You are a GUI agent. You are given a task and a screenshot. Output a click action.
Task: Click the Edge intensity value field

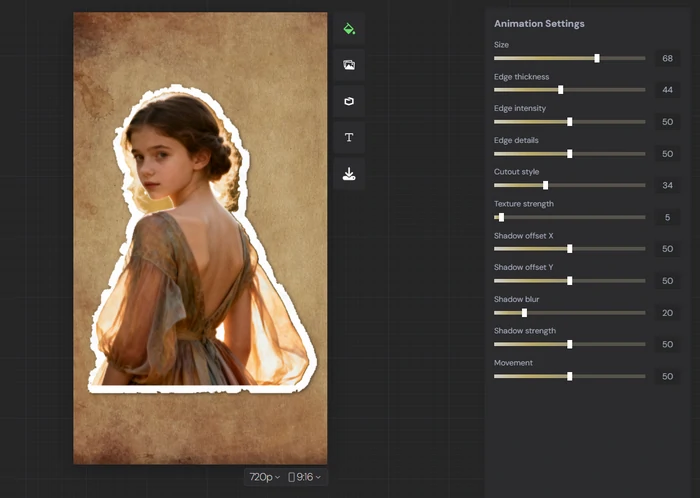pos(667,122)
